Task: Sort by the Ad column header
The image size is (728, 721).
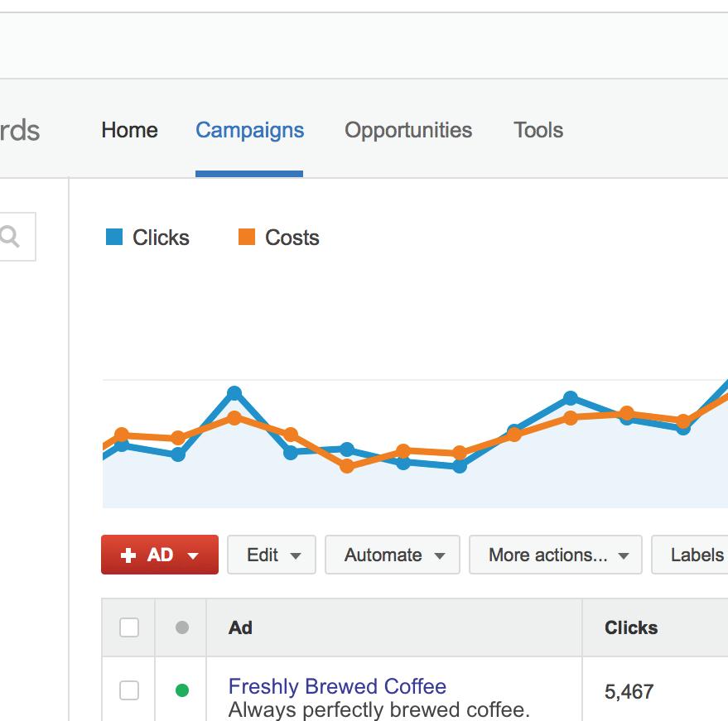Action: click(240, 627)
